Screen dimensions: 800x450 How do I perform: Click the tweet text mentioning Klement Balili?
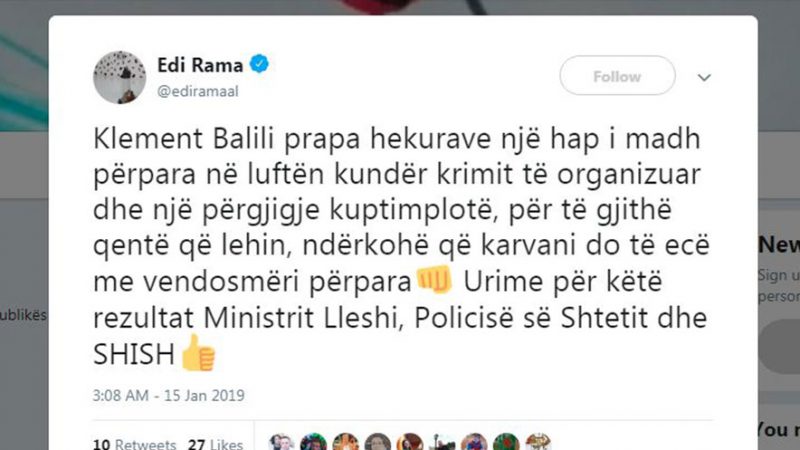(401, 246)
